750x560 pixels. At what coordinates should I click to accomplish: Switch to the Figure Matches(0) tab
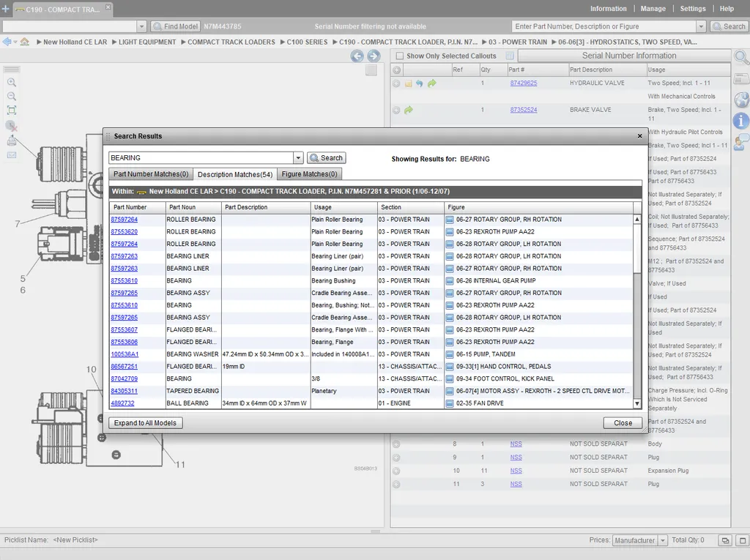point(309,174)
